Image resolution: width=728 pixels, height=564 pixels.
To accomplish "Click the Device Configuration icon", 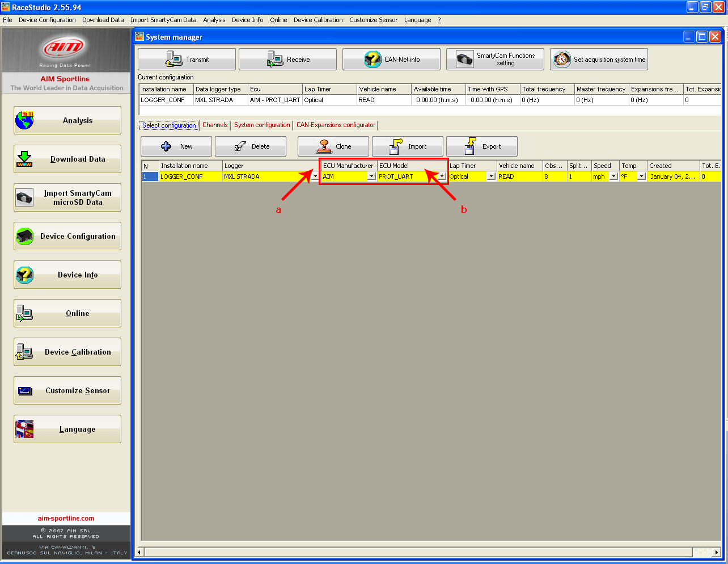I will pos(24,236).
